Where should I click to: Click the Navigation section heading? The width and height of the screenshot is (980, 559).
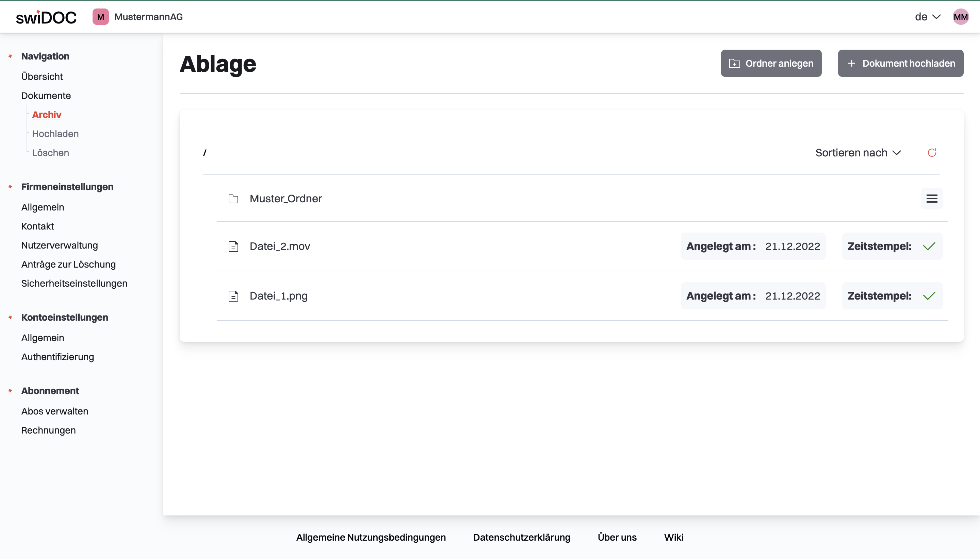click(45, 56)
